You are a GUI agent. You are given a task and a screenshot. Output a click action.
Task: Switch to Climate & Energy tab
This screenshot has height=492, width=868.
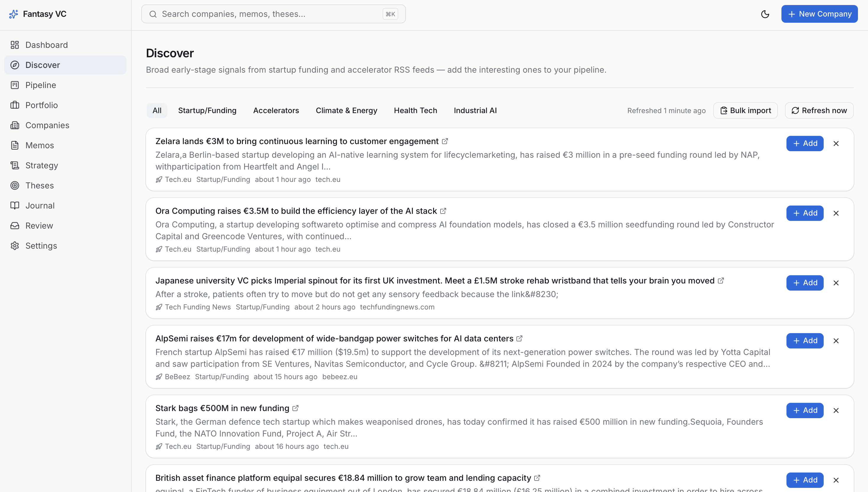[347, 110]
